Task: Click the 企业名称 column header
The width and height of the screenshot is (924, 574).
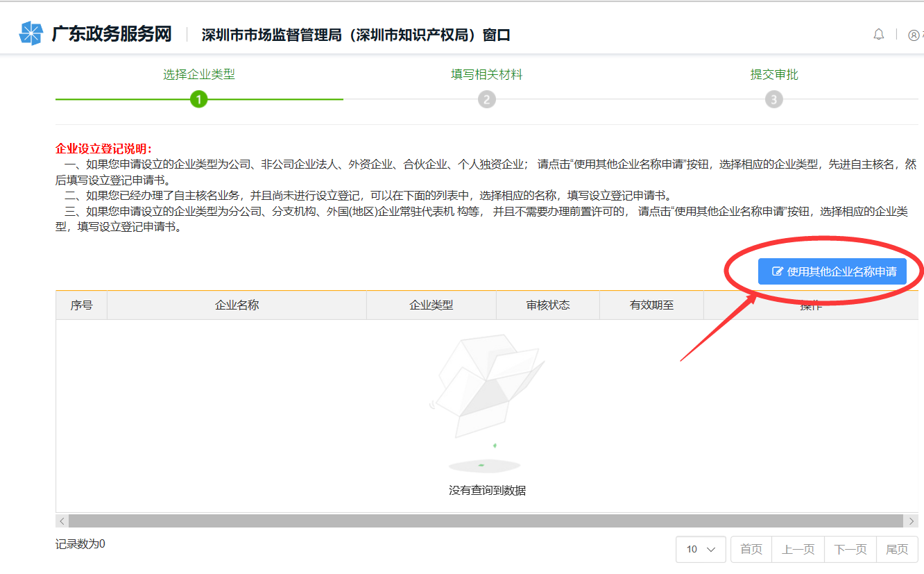Action: [x=237, y=305]
